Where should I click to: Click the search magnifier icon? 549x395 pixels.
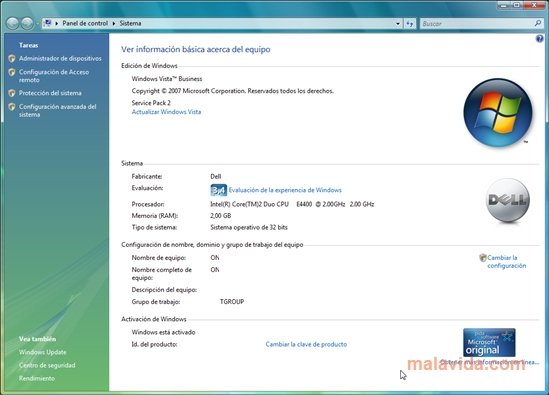coord(537,23)
